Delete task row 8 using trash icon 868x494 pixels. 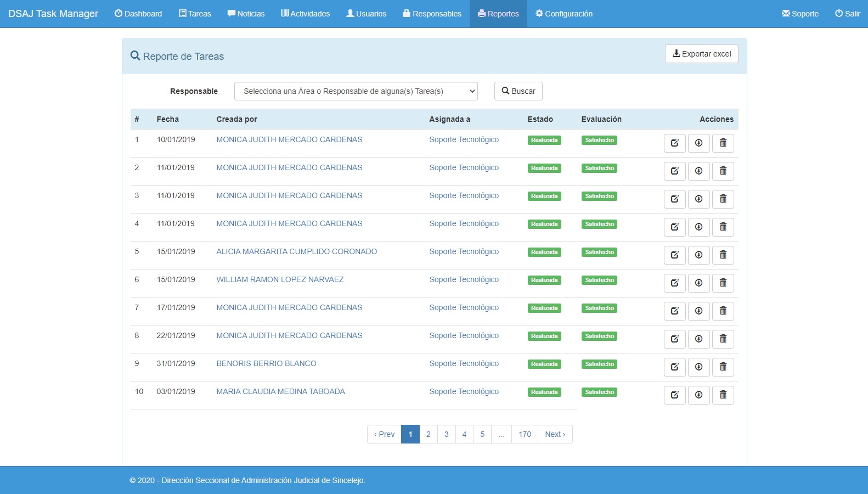(x=723, y=339)
